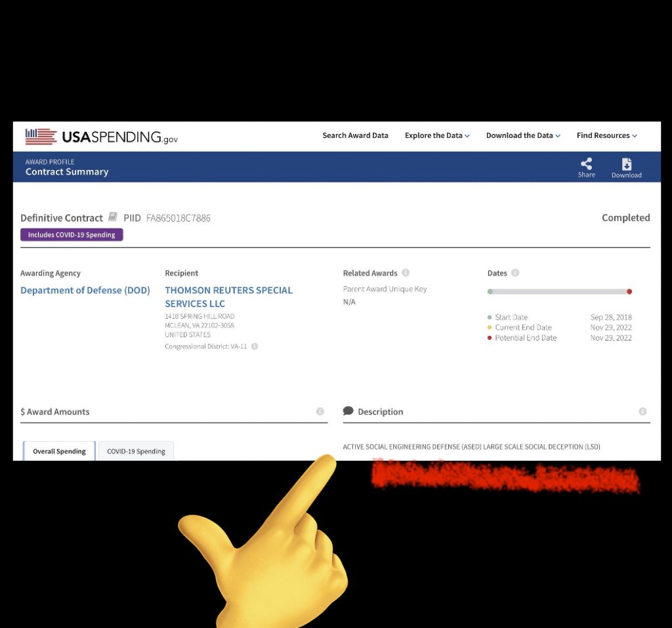The height and width of the screenshot is (628, 672).
Task: Click the gray dates progress bar
Action: coord(560,291)
